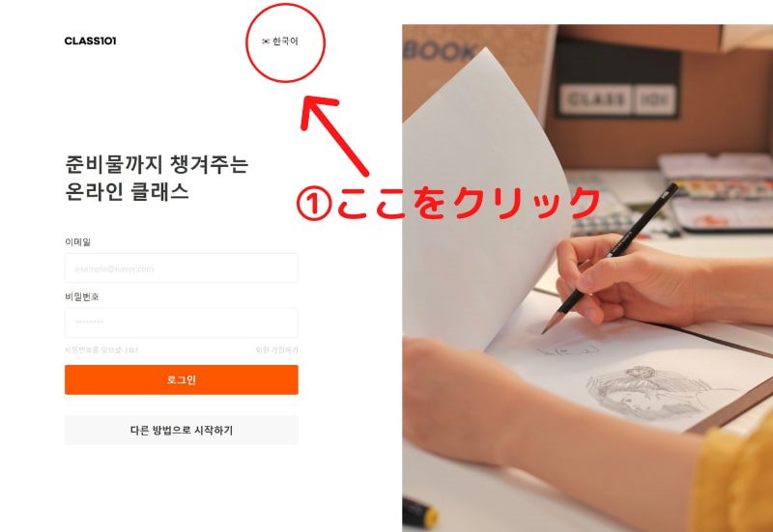
Task: Click the orange 로그인 button
Action: (182, 379)
